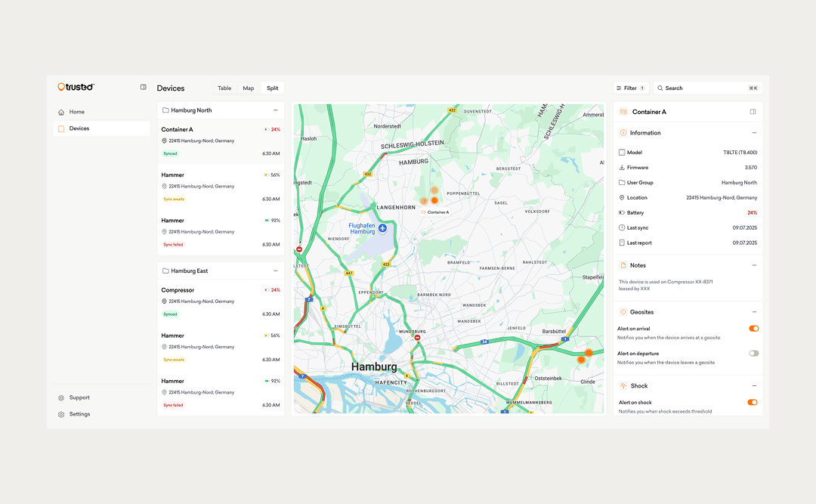Click the Container A icon in the detail header
Image resolution: width=816 pixels, height=504 pixels.
pos(623,112)
